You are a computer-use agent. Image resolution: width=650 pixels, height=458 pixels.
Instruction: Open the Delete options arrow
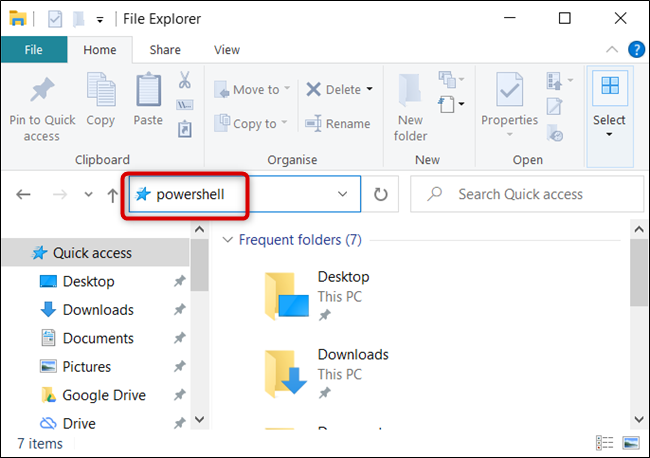point(369,89)
